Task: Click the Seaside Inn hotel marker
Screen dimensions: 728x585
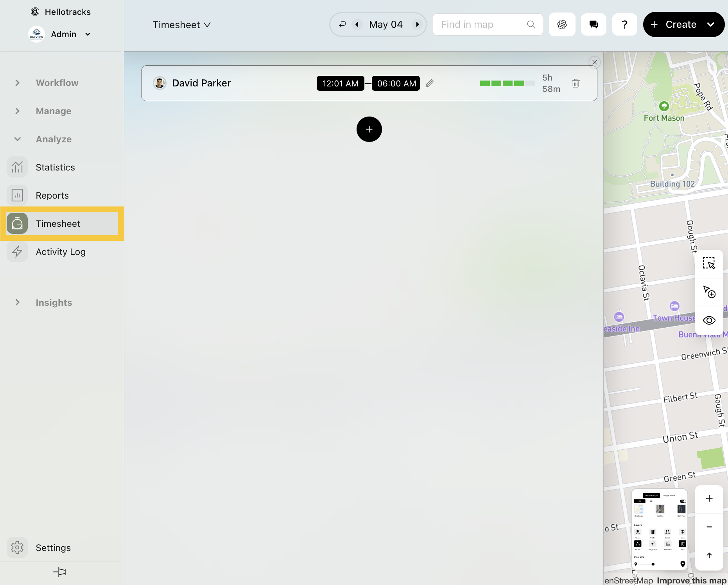Action: pyautogui.click(x=619, y=316)
